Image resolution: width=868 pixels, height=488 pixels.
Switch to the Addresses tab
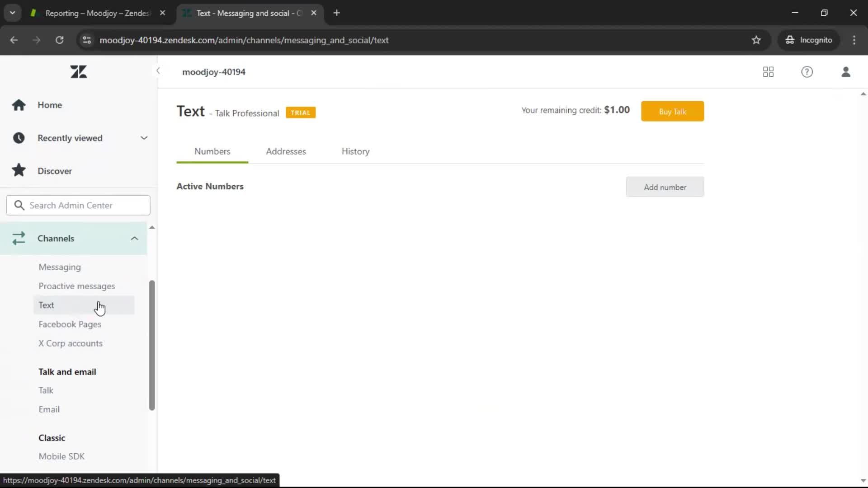(x=286, y=151)
